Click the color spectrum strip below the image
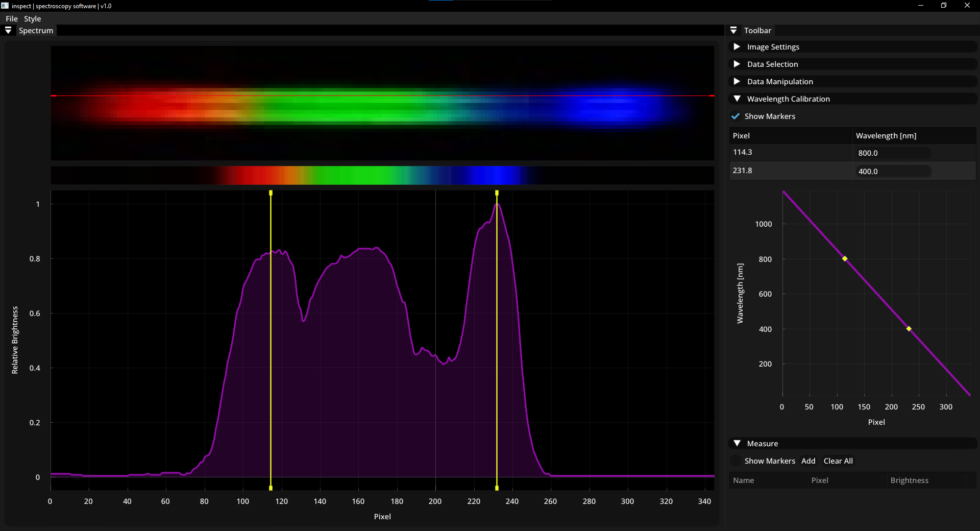 pyautogui.click(x=382, y=175)
